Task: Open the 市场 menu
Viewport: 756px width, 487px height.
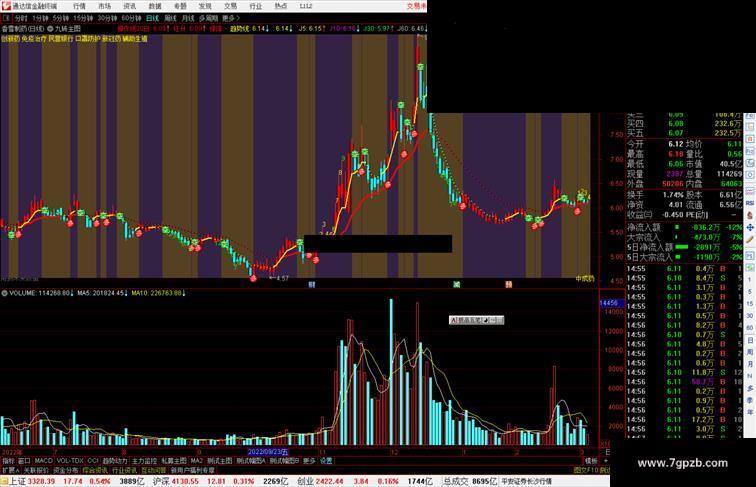Action: click(104, 6)
